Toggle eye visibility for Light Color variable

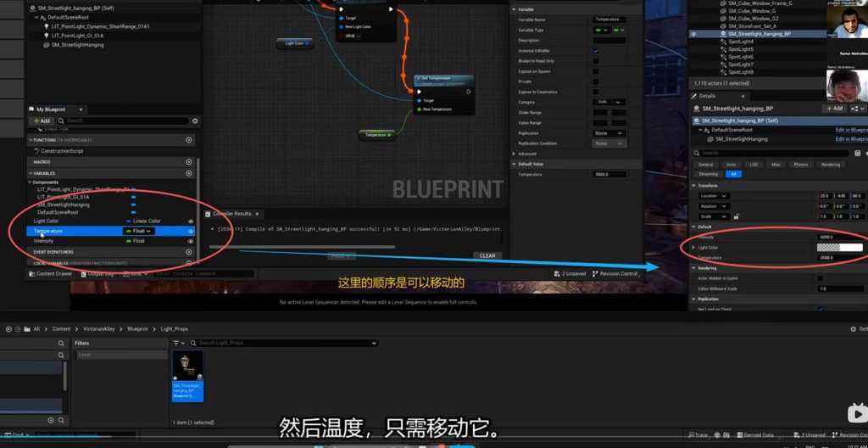coord(190,221)
